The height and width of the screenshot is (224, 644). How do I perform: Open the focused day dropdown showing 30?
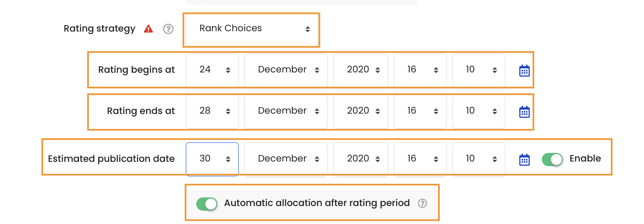coord(212,159)
